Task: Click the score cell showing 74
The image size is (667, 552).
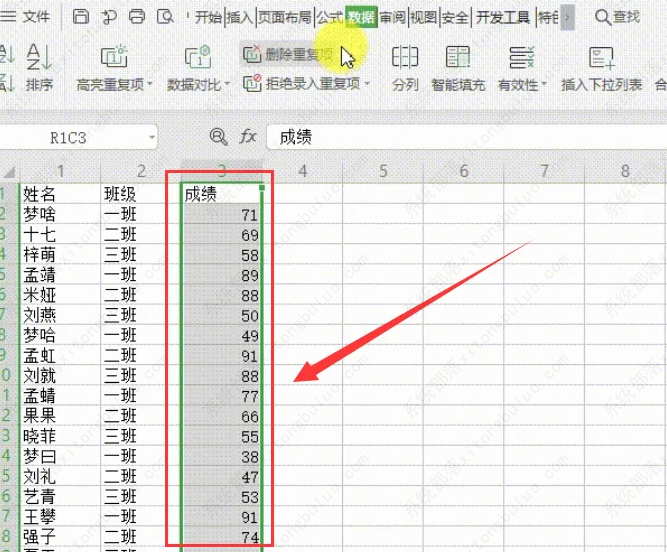Action: (222, 537)
